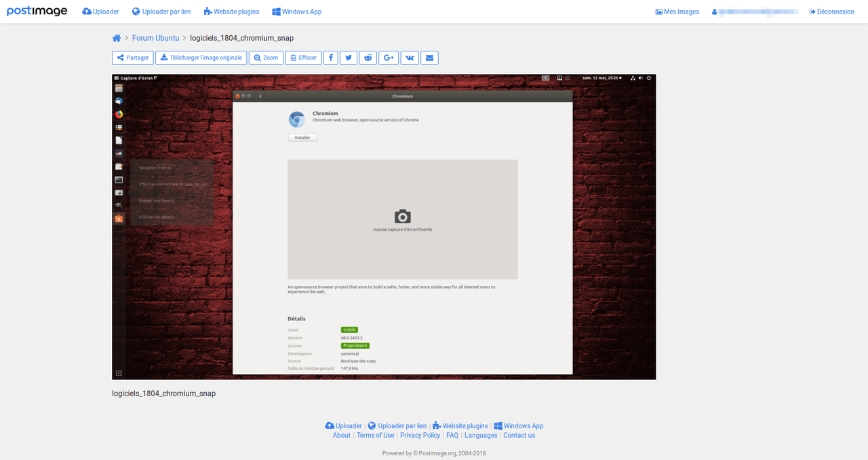Share image by email envelope icon
Image resolution: width=868 pixels, height=460 pixels.
[x=429, y=58]
